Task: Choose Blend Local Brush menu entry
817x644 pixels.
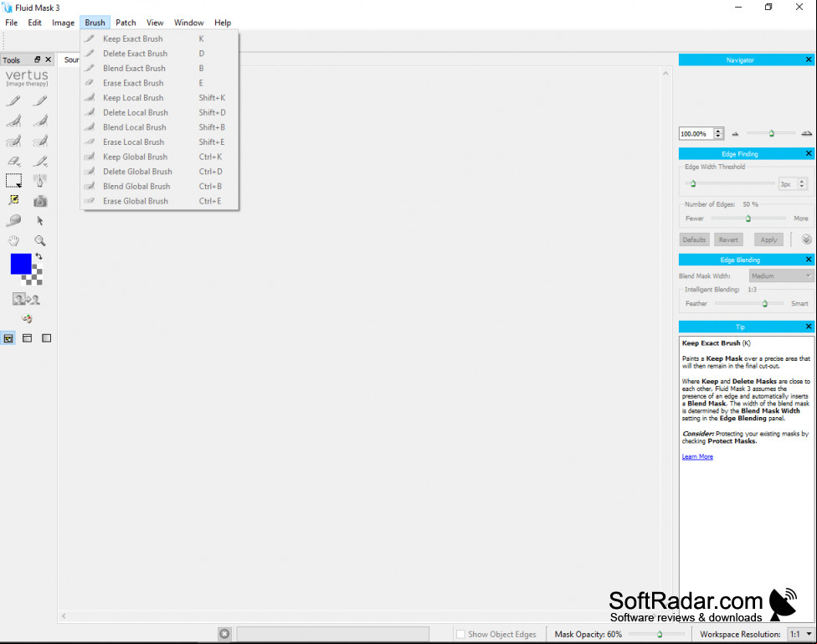Action: 159,127
